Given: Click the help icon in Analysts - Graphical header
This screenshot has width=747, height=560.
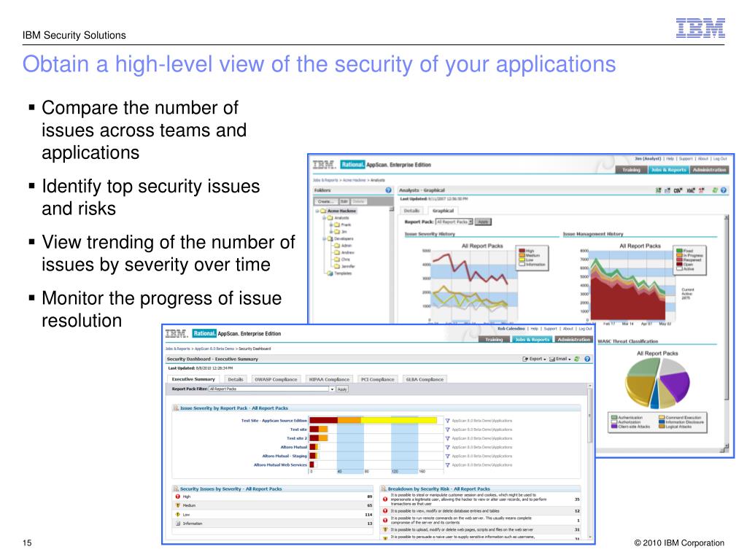Looking at the screenshot, I should [724, 190].
